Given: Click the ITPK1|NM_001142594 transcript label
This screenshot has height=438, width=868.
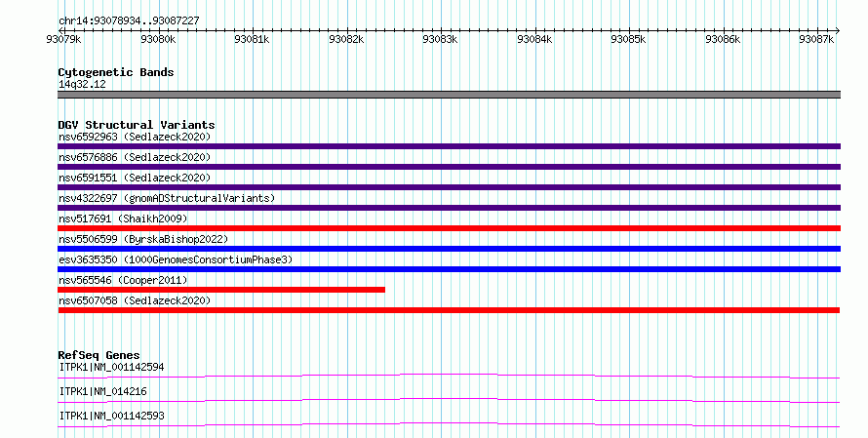Looking at the screenshot, I should [x=111, y=367].
